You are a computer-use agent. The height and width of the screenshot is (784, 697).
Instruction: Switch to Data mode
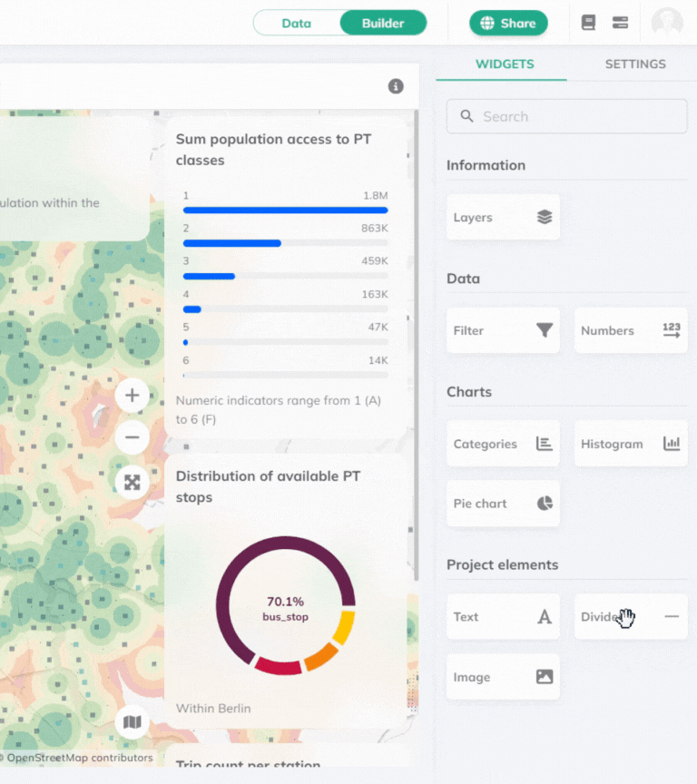[x=297, y=23]
